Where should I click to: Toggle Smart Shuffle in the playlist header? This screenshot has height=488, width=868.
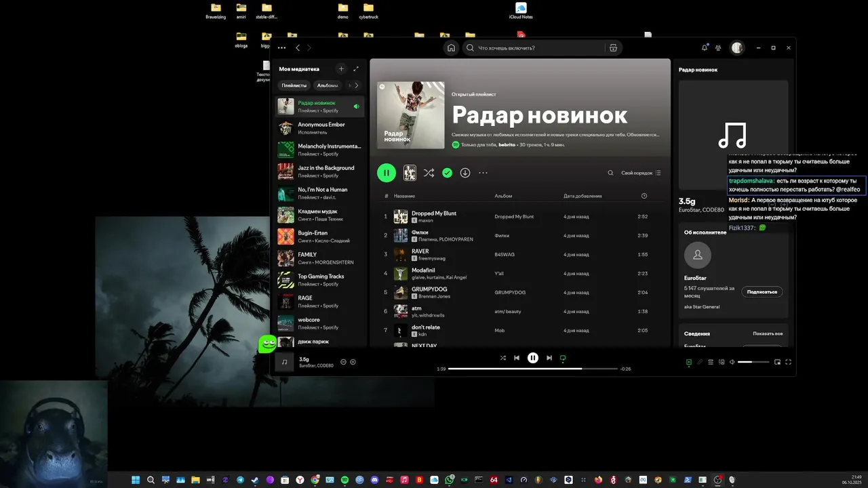[429, 173]
